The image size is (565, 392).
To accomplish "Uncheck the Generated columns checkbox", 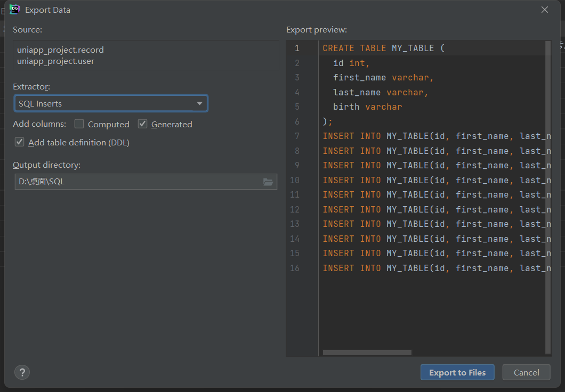I will (142, 124).
